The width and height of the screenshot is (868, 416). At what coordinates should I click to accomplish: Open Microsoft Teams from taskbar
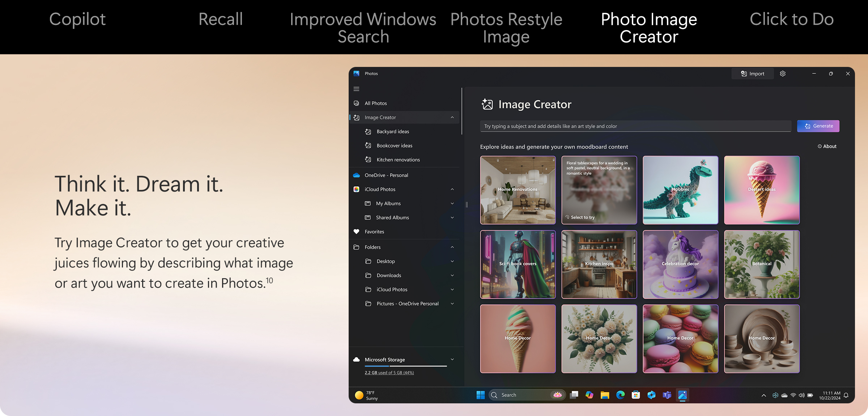coord(667,395)
